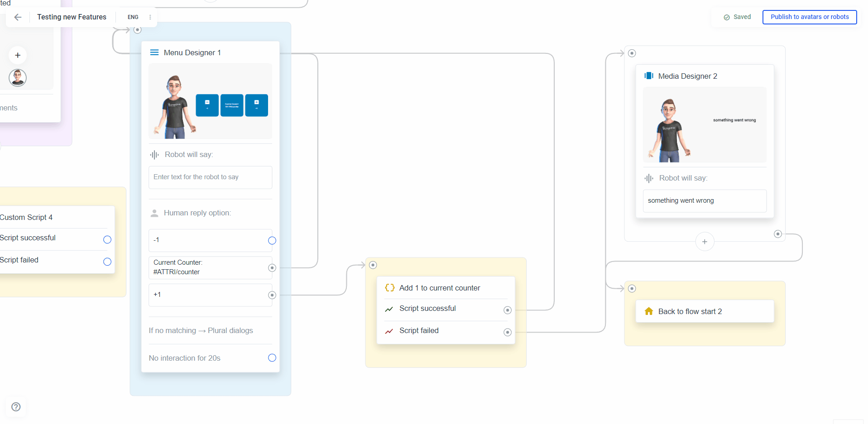Click the Script successful trend icon in counter node
Screen dimensions: 868x424
coord(389,309)
